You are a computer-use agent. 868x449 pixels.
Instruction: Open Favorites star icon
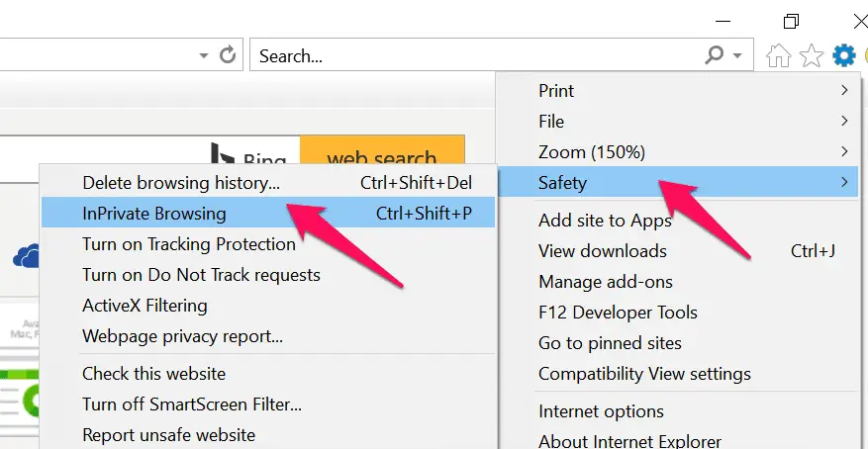[x=812, y=55]
